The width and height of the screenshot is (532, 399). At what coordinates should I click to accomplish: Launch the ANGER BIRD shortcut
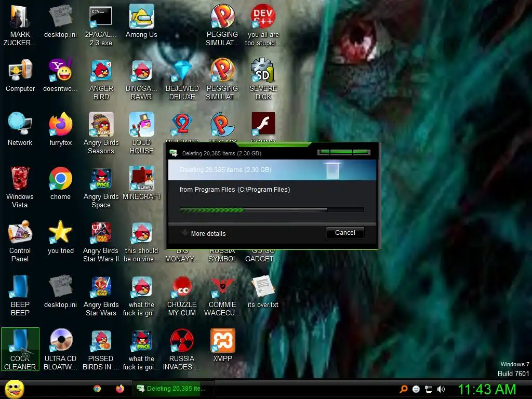101,80
